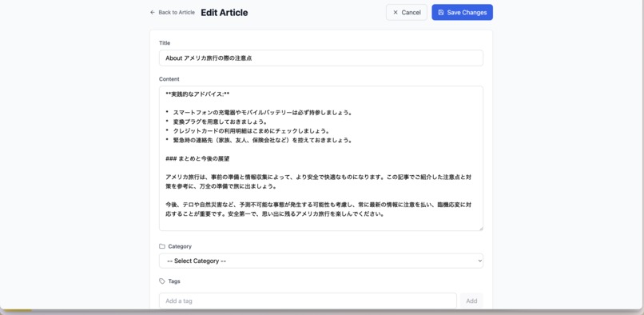The height and width of the screenshot is (315, 644).
Task: Click the floppy disk save icon
Action: point(441,12)
